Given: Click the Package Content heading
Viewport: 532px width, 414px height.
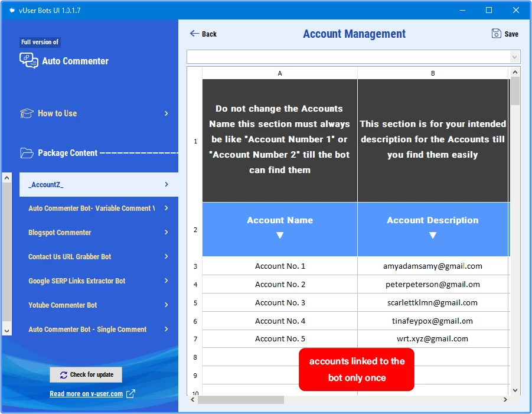Looking at the screenshot, I should coord(67,153).
